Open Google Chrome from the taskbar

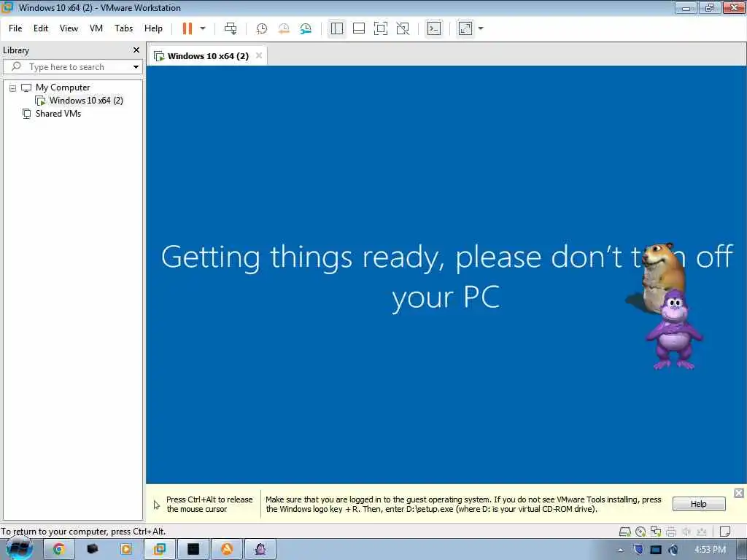tap(58, 549)
